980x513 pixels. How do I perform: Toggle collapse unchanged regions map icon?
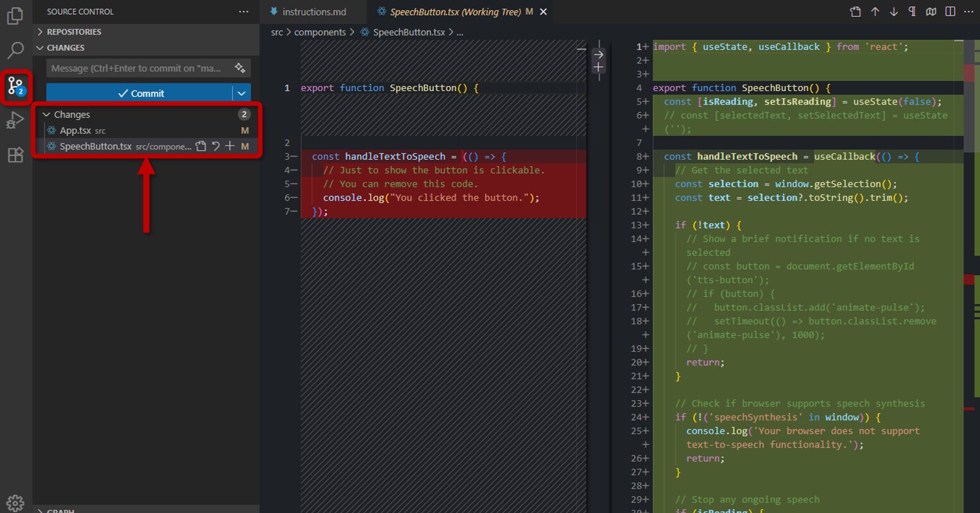(x=931, y=12)
